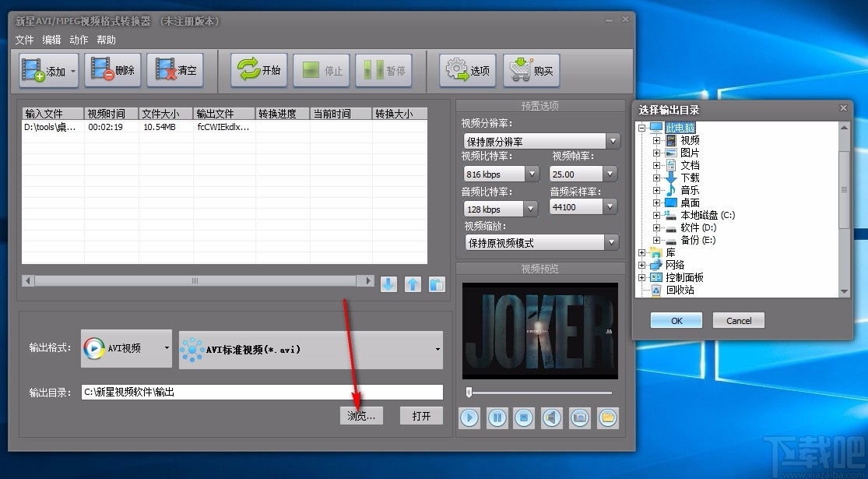Screen dimensions: 868x479
Task: Stop the video preview playback
Action: (524, 418)
